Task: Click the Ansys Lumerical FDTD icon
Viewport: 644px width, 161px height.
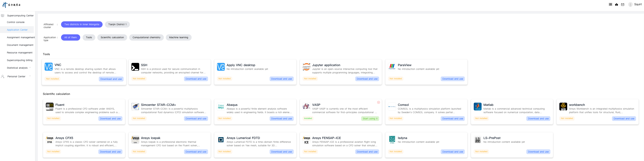Action: pos(221,140)
